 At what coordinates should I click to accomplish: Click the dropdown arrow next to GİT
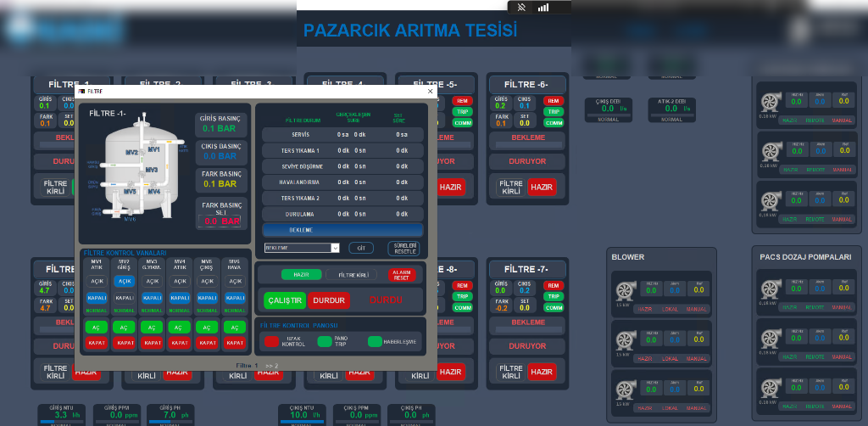click(335, 248)
